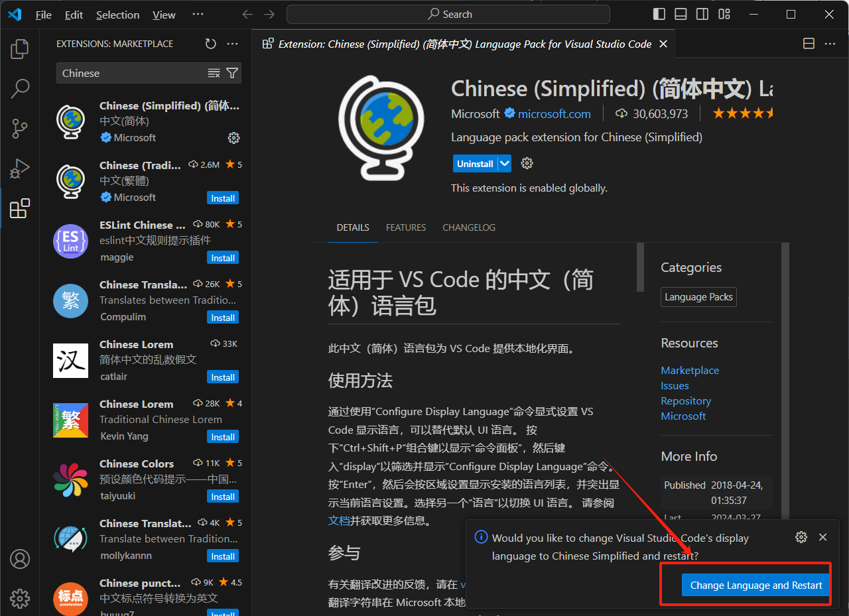Open the Explorer view in activity bar
The width and height of the screenshot is (849, 616).
(x=20, y=49)
